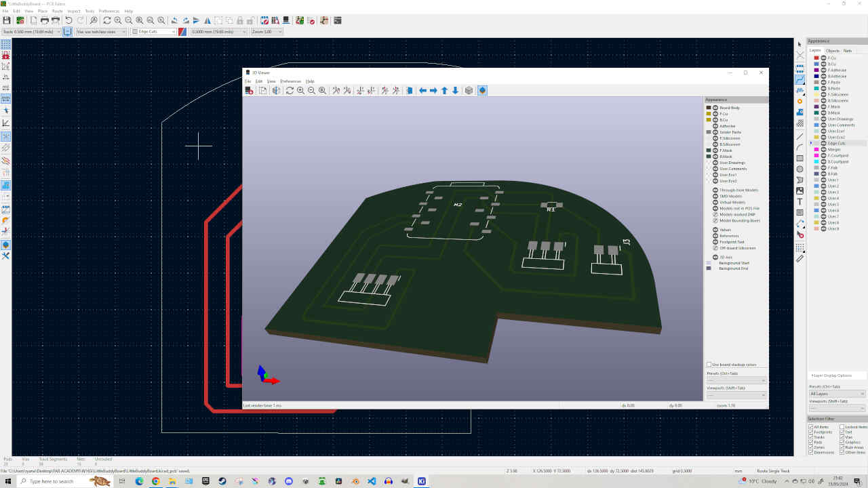The width and height of the screenshot is (868, 488).
Task: Toggle the Footprints selection filter checkbox
Action: pos(811,432)
